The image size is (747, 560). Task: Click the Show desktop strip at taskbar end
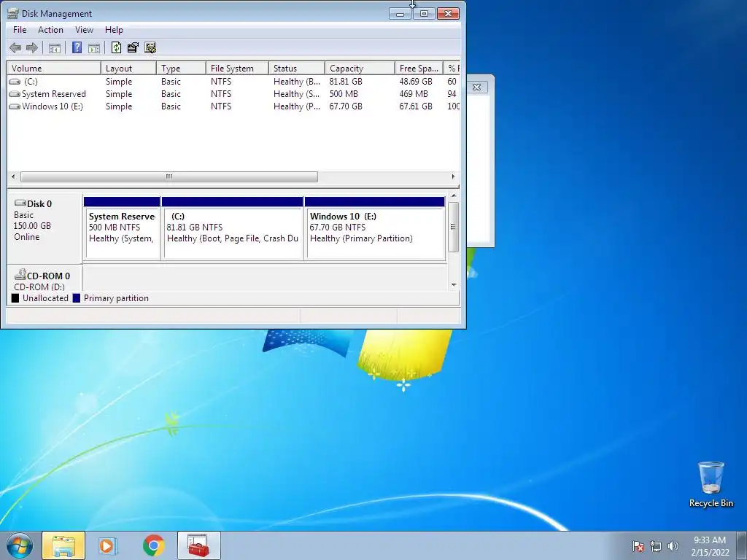pyautogui.click(x=741, y=545)
